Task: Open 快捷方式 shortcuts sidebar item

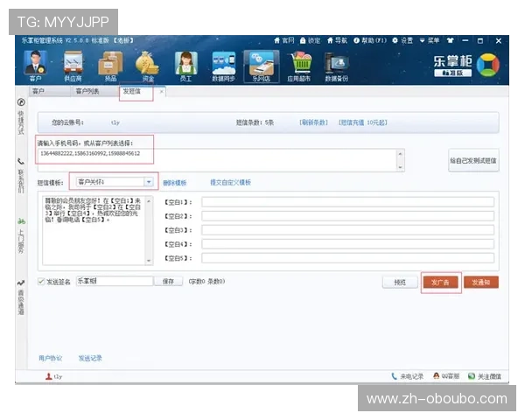Action: coord(21,117)
